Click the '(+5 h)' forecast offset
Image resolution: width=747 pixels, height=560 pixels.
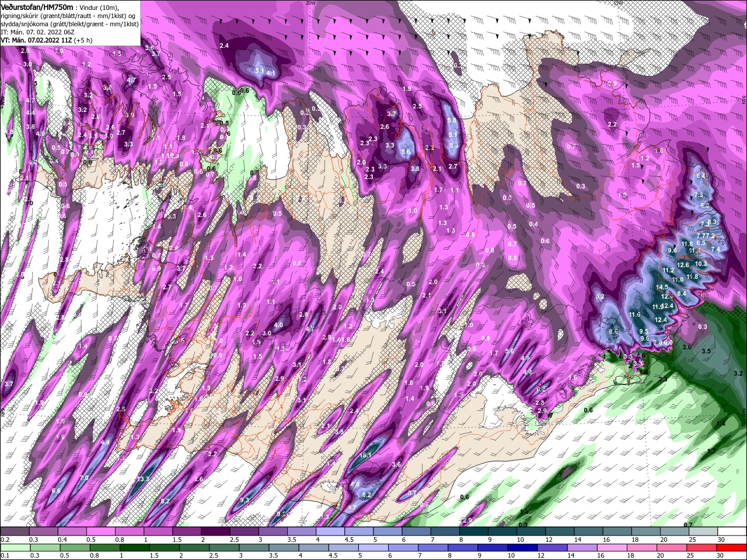pyautogui.click(x=83, y=40)
